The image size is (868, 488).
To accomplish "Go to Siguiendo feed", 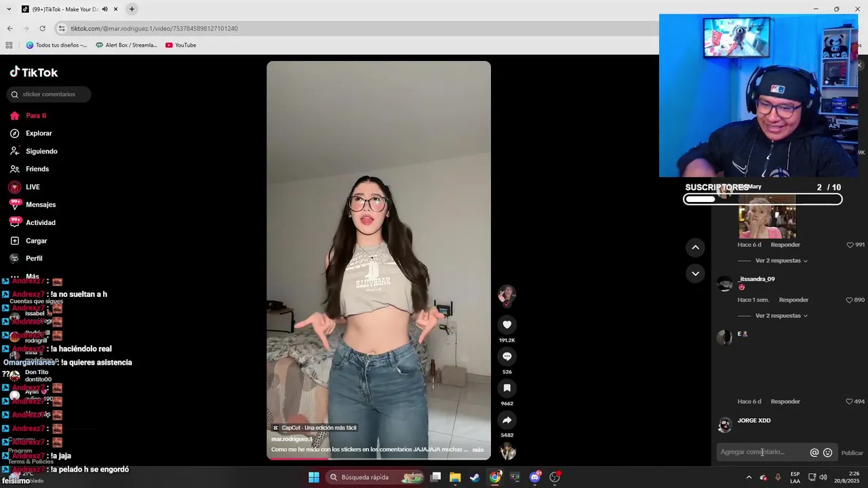I will (x=41, y=151).
